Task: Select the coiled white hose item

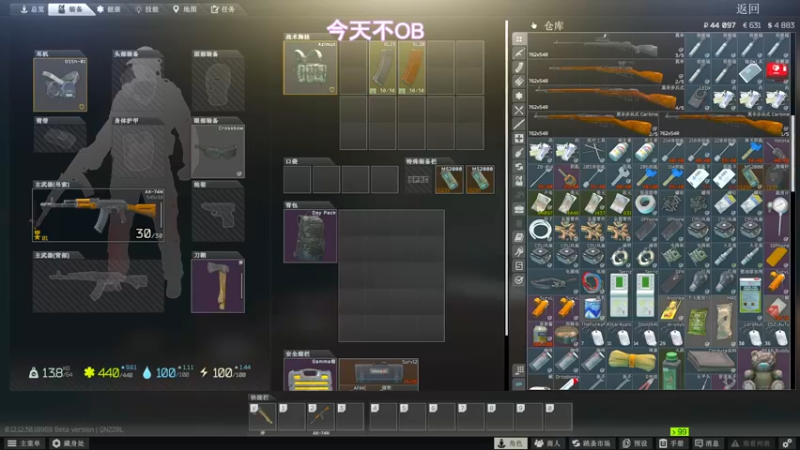Action: pyautogui.click(x=540, y=231)
